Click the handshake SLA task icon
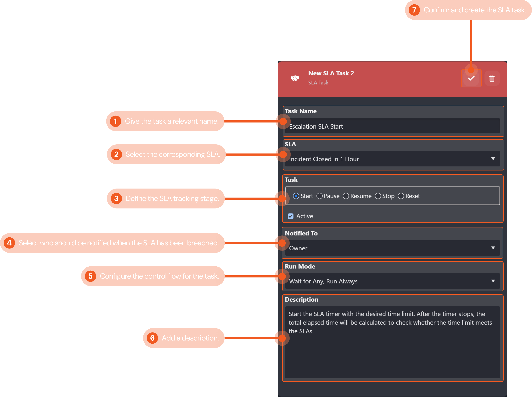 (x=295, y=78)
